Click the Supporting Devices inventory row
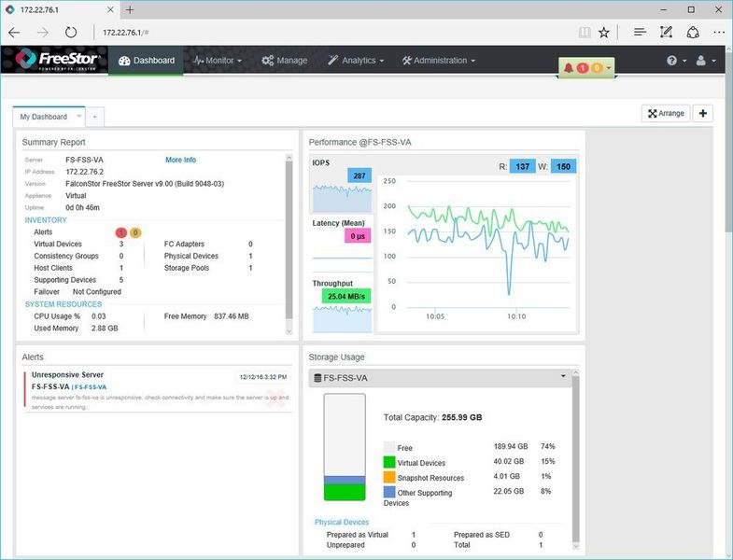The width and height of the screenshot is (733, 560). coord(78,280)
